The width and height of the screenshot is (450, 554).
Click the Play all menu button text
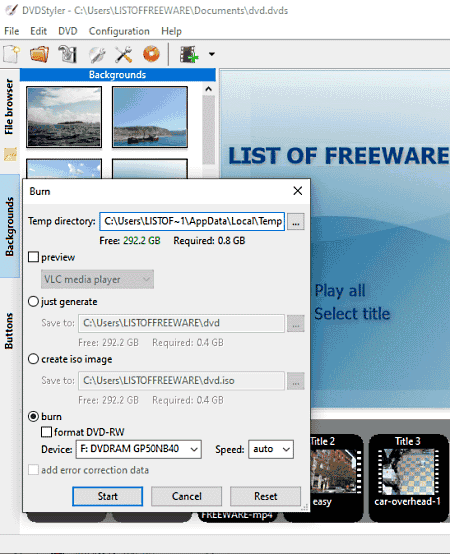click(x=340, y=291)
